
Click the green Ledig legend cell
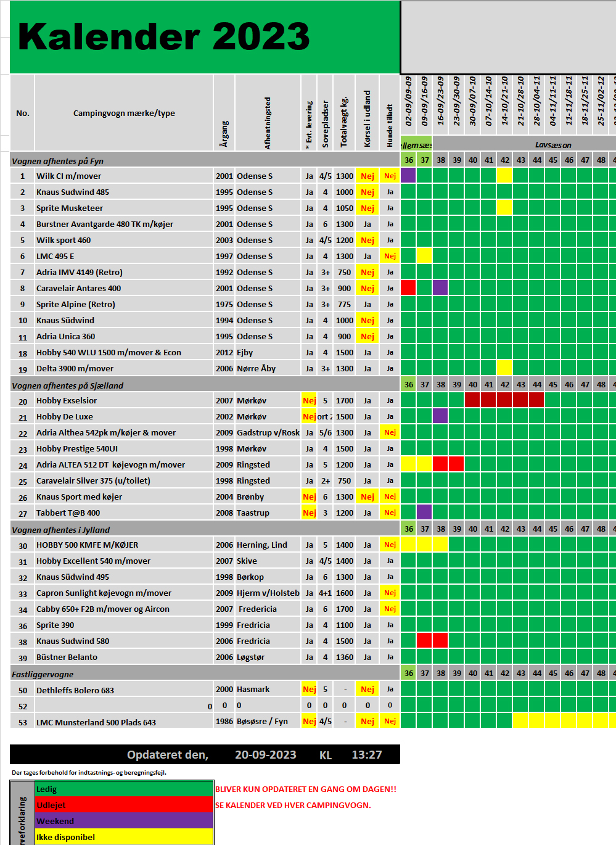tap(124, 789)
